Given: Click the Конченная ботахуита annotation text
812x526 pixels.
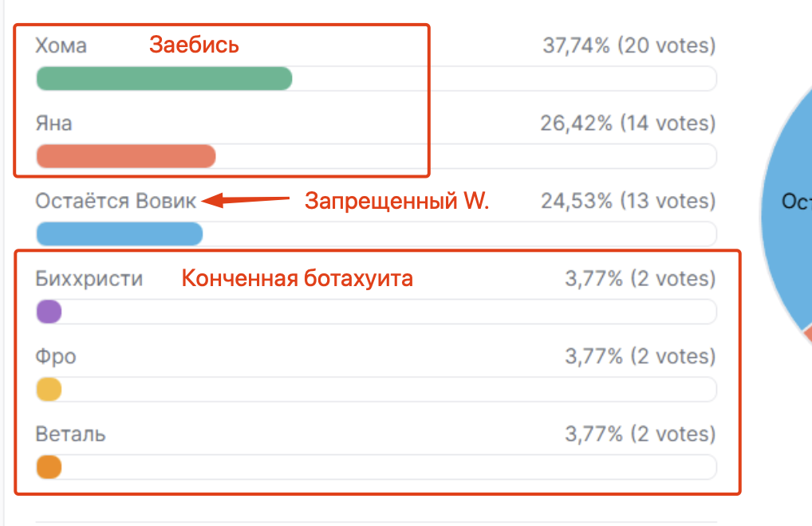Looking at the screenshot, I should tap(298, 278).
